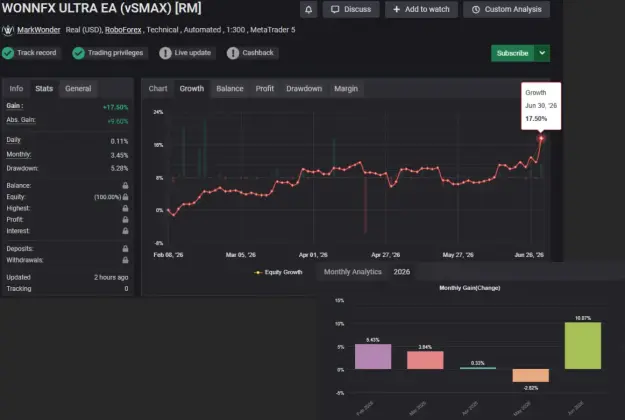
Task: Open Custom Analysis
Action: pos(507,9)
